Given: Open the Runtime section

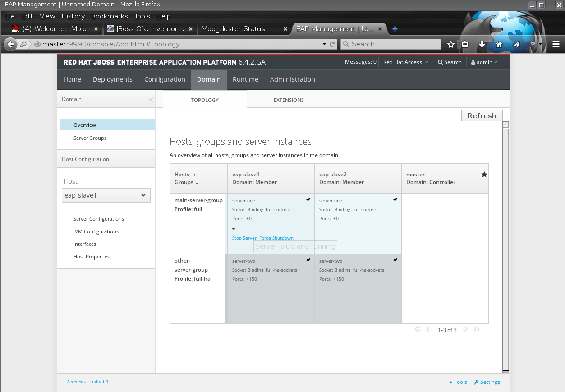Looking at the screenshot, I should [x=245, y=79].
